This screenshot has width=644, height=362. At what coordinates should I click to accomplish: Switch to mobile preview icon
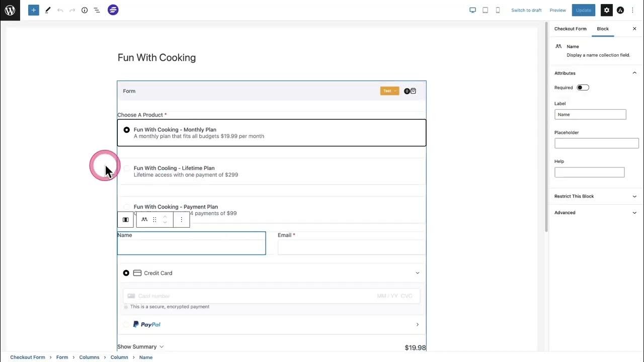[498, 10]
